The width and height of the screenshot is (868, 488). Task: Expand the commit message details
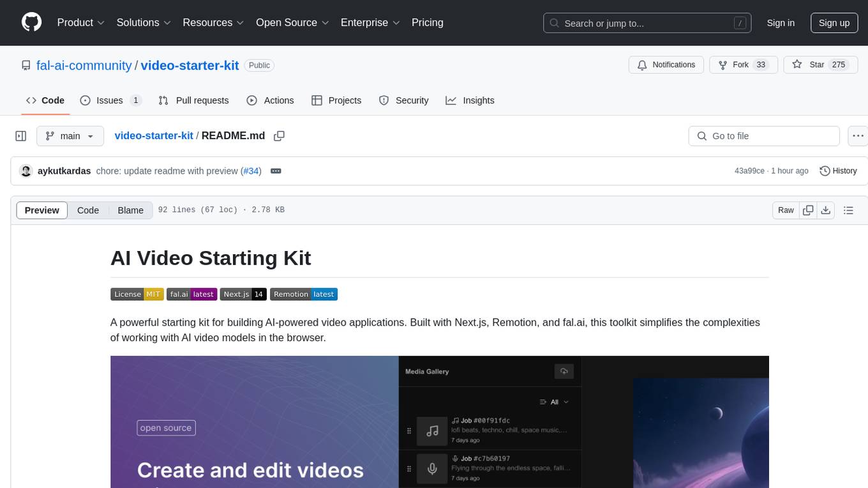click(276, 171)
